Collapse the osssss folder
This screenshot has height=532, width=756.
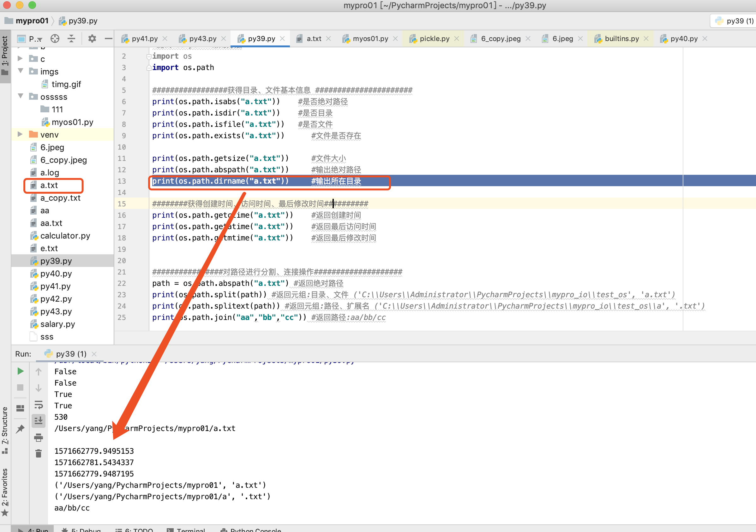point(21,97)
